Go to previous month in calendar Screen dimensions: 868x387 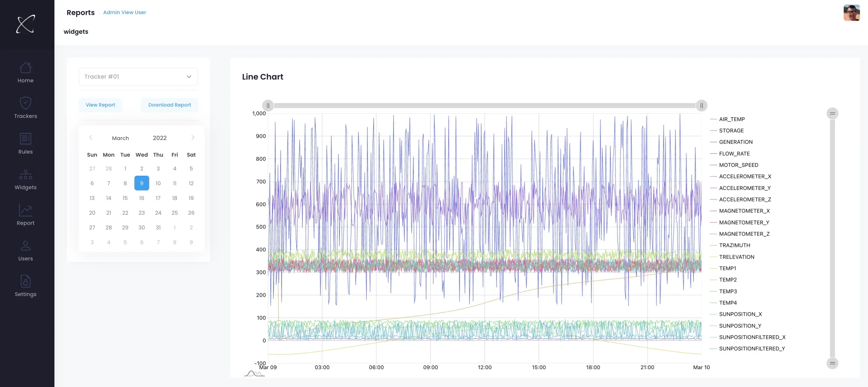coord(91,138)
